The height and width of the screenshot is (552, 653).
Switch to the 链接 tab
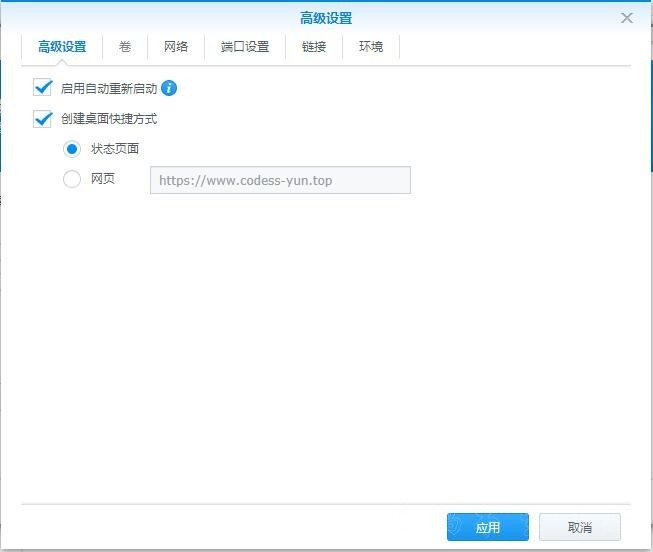314,46
